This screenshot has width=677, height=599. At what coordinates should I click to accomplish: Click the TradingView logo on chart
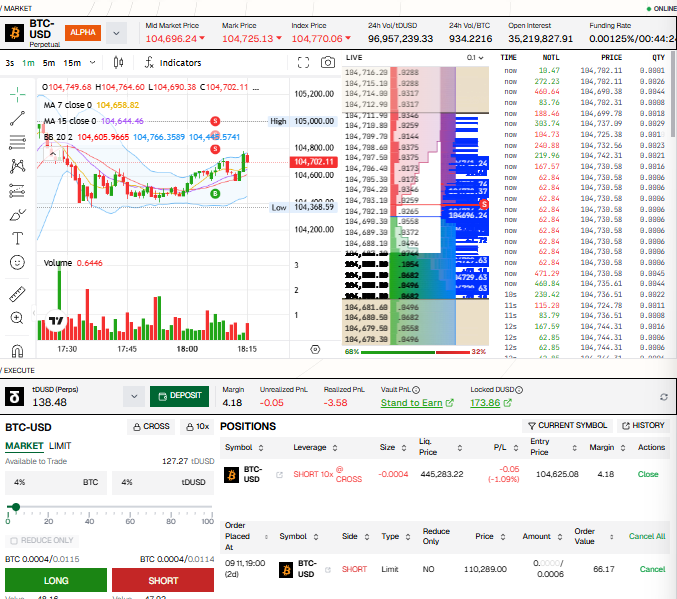(56, 320)
